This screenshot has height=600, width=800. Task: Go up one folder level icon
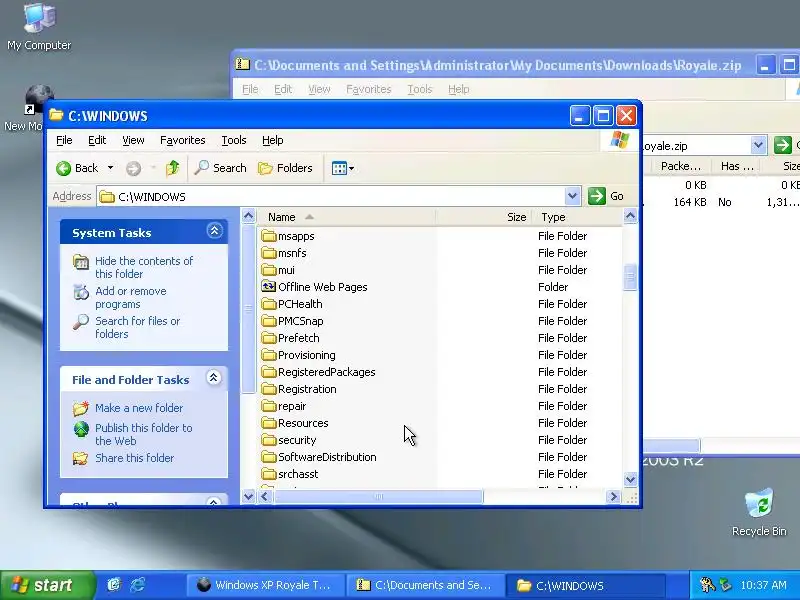172,168
